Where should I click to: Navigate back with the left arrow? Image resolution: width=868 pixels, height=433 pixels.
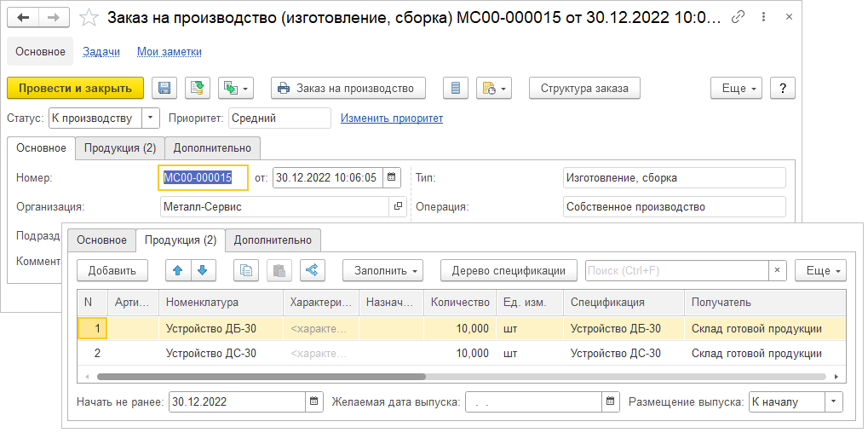23,17
